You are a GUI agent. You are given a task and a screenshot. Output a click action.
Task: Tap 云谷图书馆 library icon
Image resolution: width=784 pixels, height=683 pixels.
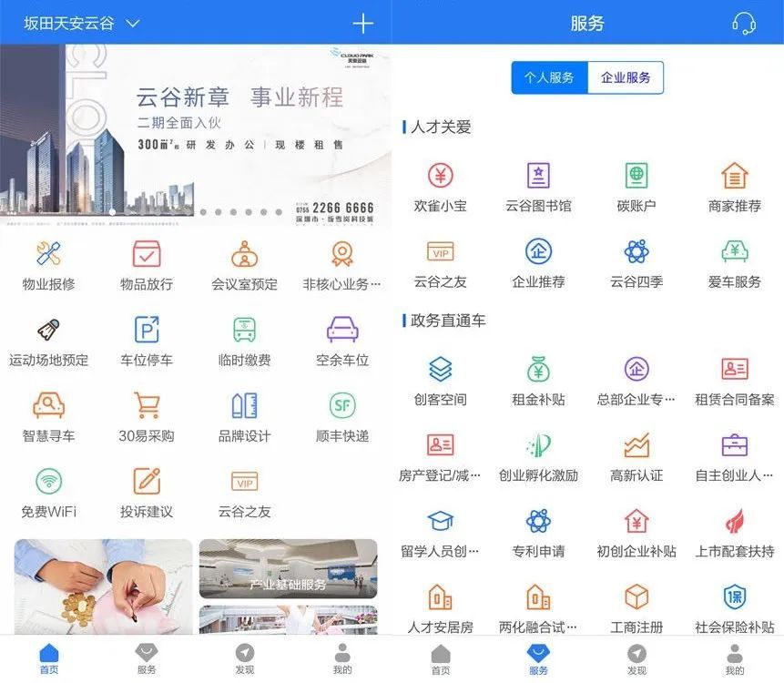(538, 175)
